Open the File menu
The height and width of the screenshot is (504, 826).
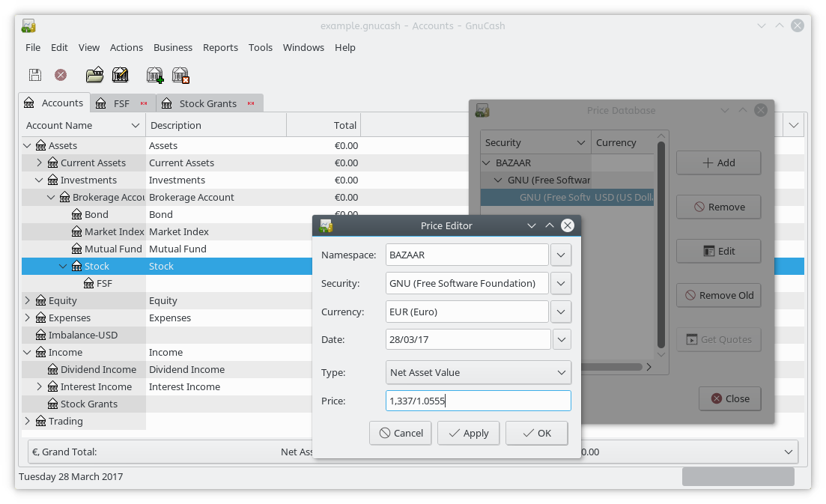point(33,47)
